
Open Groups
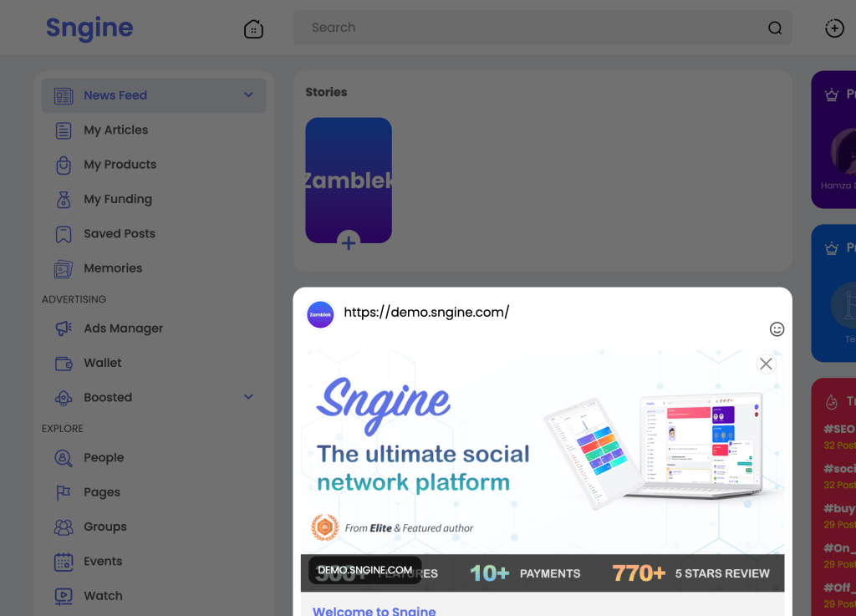105,527
